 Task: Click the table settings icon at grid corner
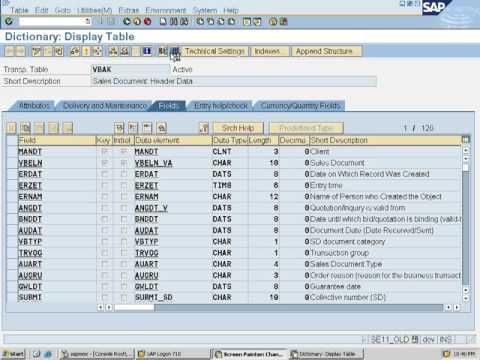coord(466,140)
